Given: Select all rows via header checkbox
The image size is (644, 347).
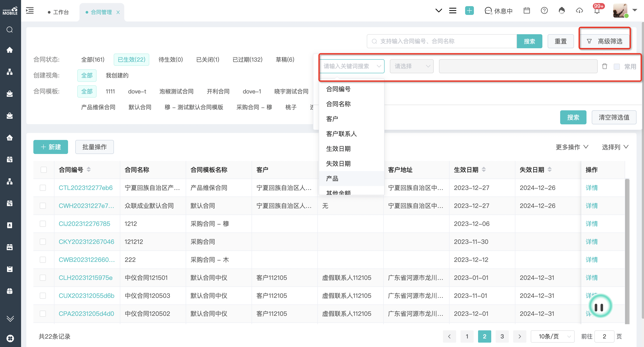Looking at the screenshot, I should coord(43,170).
